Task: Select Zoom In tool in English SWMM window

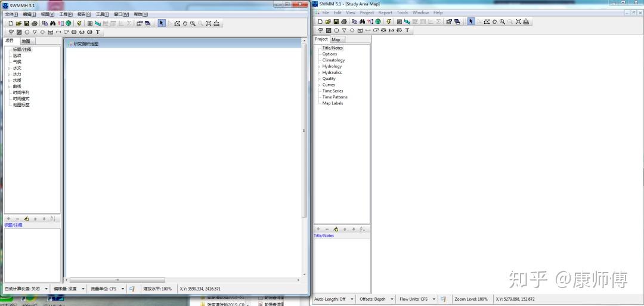Action: click(x=502, y=21)
